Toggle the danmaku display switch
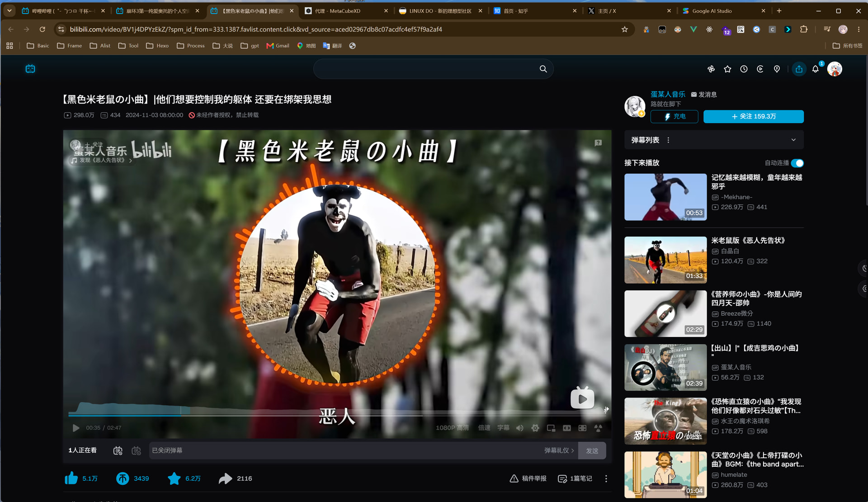This screenshot has height=502, width=868. [x=118, y=450]
